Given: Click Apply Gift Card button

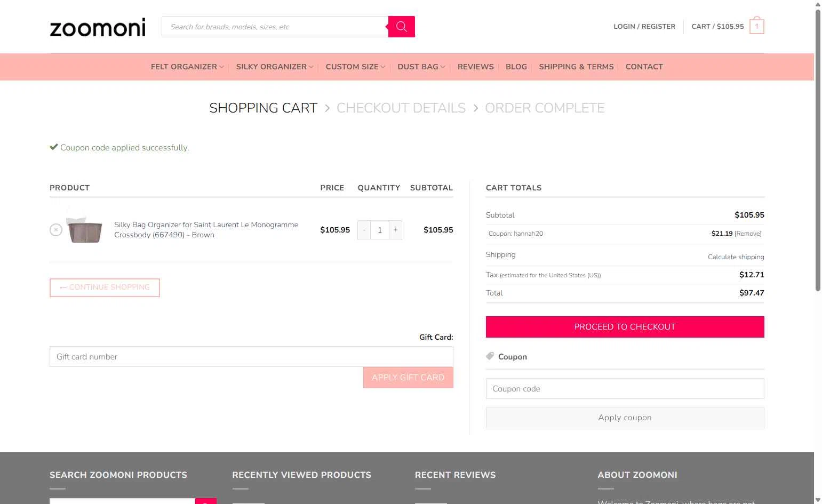Looking at the screenshot, I should coord(408,378).
